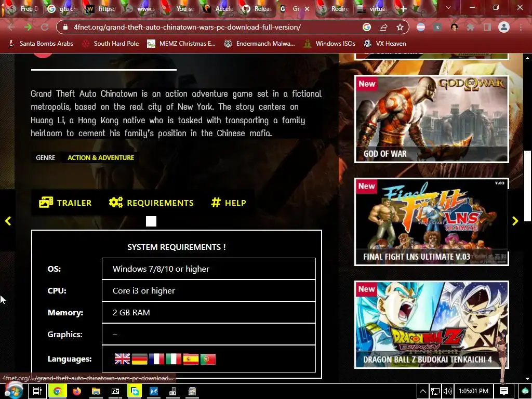Close the active GTA tab
The width and height of the screenshot is (532, 399).
(x=307, y=9)
